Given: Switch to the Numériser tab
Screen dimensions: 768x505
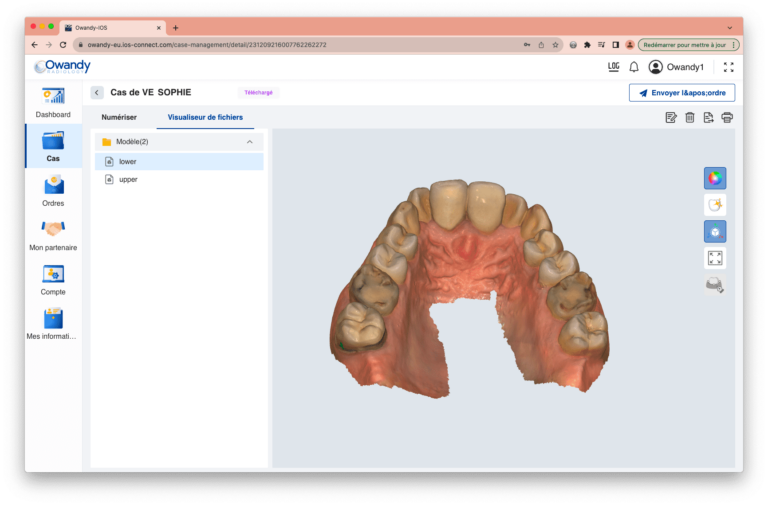Looking at the screenshot, I should pyautogui.click(x=119, y=117).
